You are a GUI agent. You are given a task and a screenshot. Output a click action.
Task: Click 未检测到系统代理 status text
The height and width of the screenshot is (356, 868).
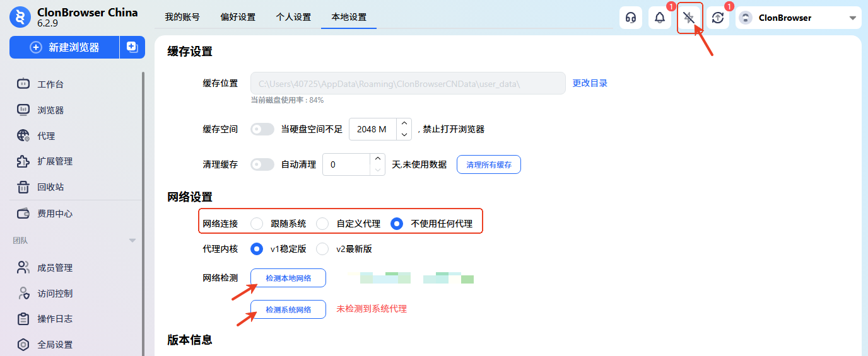point(372,309)
